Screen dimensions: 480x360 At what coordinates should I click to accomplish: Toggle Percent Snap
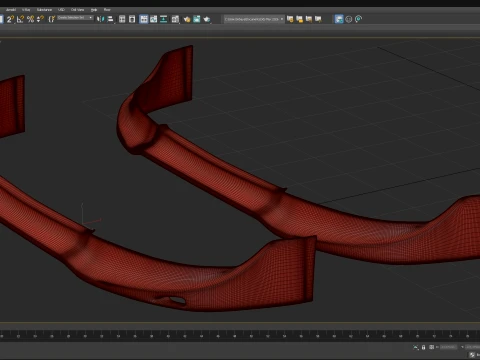coord(30,19)
